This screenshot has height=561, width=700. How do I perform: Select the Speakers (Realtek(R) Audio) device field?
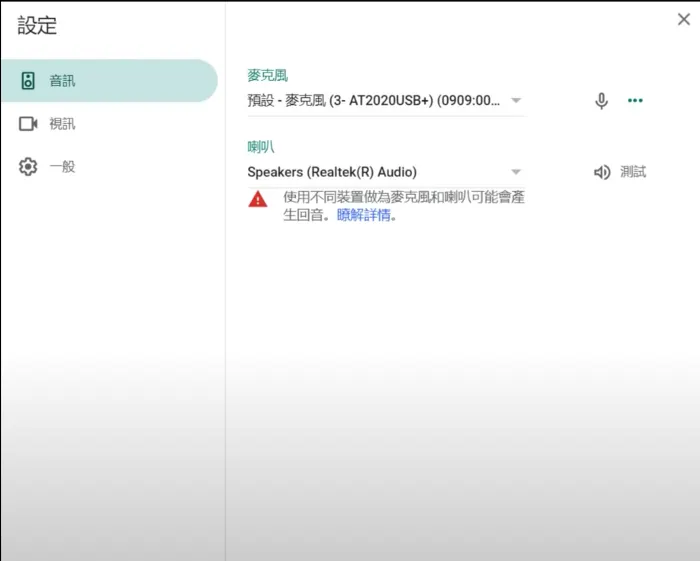coord(386,172)
